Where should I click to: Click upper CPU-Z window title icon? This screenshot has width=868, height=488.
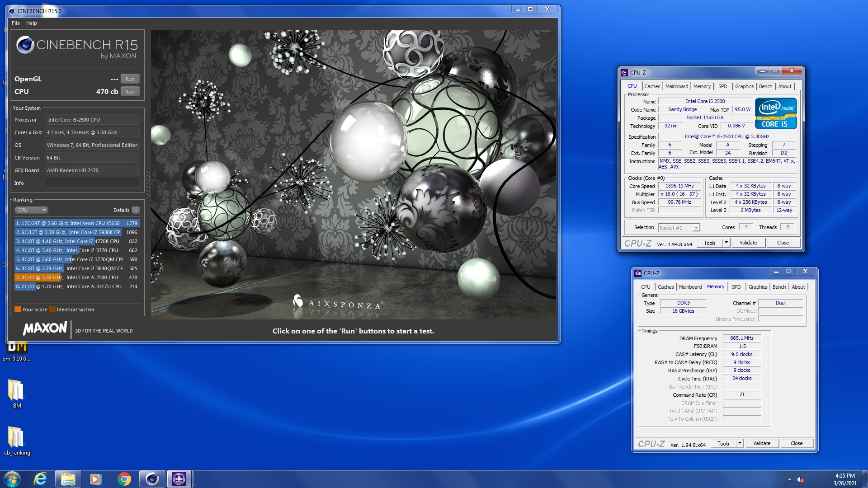point(624,72)
